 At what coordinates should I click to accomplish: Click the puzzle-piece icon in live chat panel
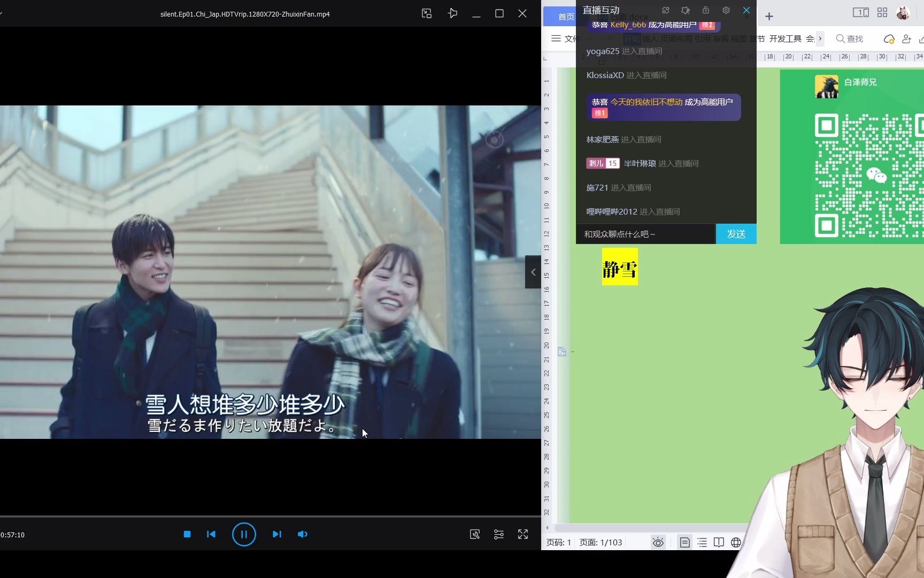[686, 10]
